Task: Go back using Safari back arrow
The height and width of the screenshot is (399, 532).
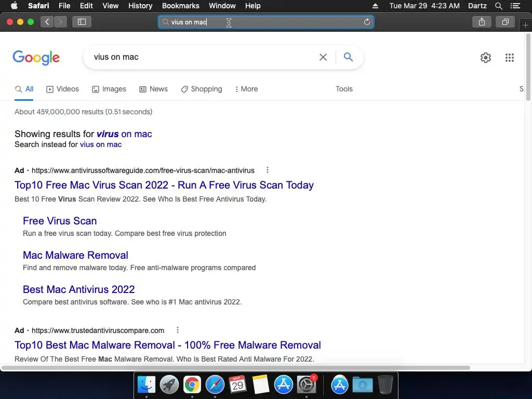Action: (x=47, y=22)
